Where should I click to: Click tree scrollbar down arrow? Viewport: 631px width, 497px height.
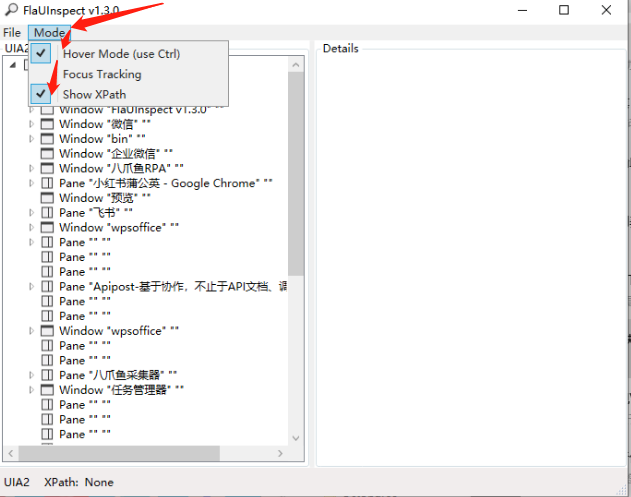[296, 438]
